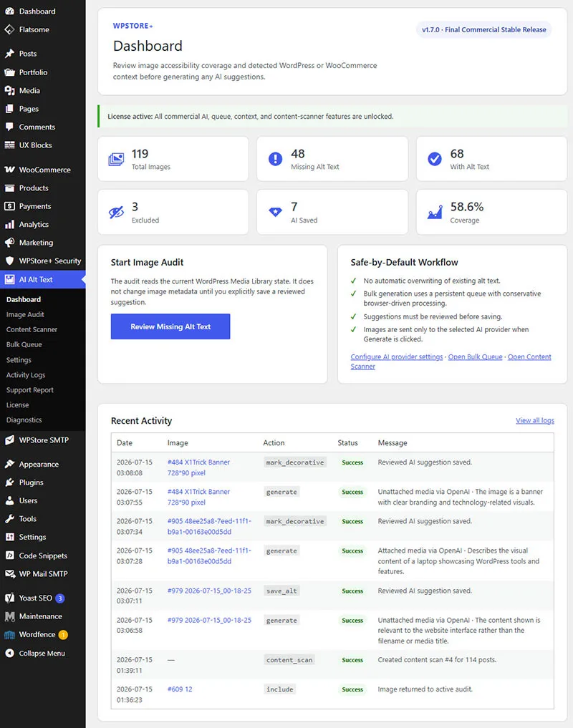Image resolution: width=573 pixels, height=728 pixels.
Task: Click the include action label
Action: [280, 689]
